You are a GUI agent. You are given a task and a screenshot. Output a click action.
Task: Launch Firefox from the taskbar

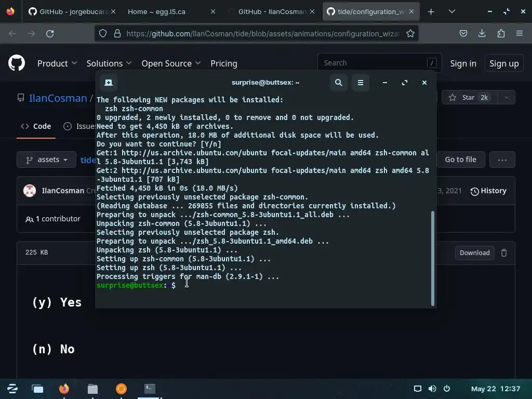64,389
